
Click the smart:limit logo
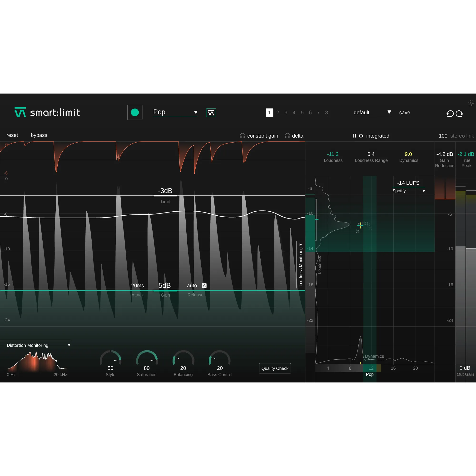47,112
